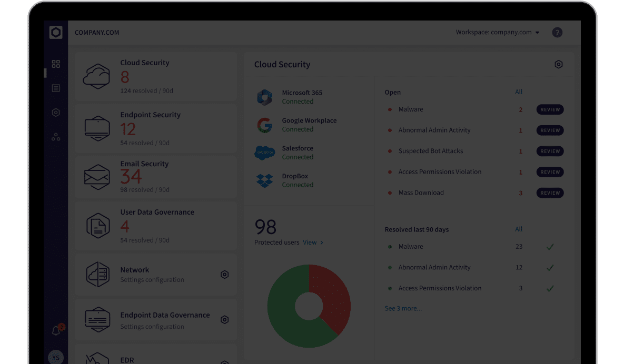Open the connected nodes icon in sidebar
The width and height of the screenshot is (624, 364).
(x=56, y=137)
